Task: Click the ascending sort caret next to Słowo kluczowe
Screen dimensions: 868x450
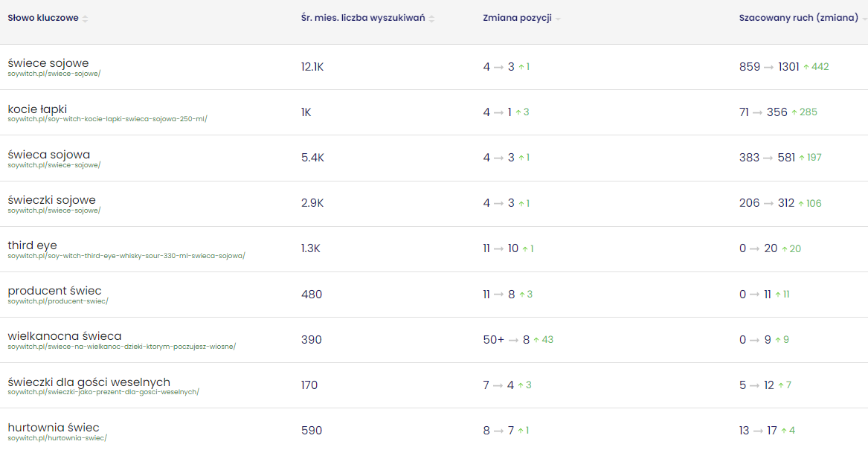Action: 85,14
